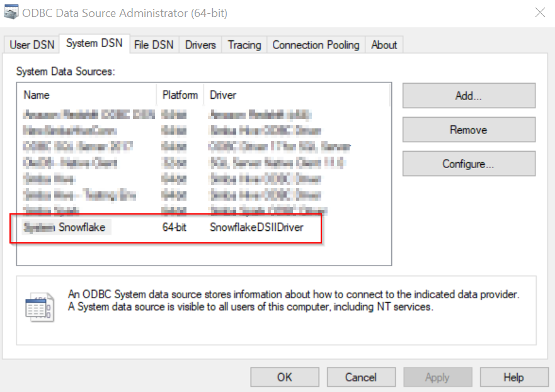Open the Connection Pooling tab
The height and width of the screenshot is (392, 555).
tap(315, 45)
